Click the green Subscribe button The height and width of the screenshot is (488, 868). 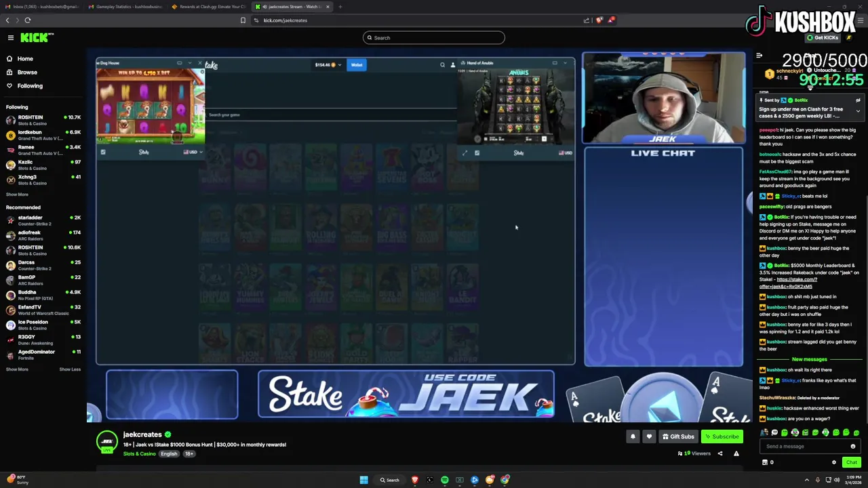tap(722, 436)
